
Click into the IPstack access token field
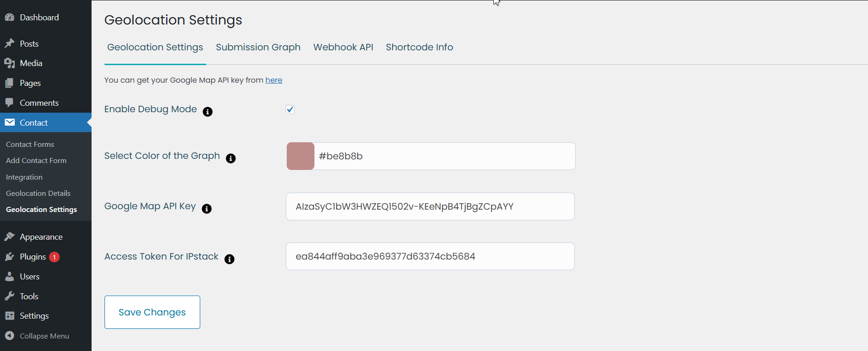coord(430,256)
